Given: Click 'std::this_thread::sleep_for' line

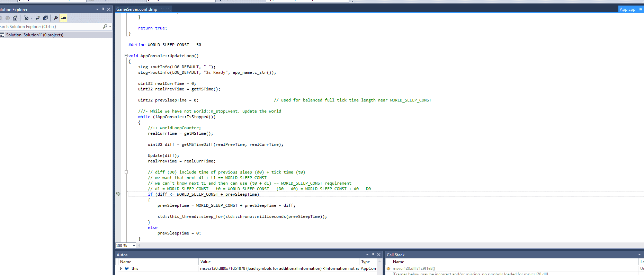Looking at the screenshot, I should (242, 216).
